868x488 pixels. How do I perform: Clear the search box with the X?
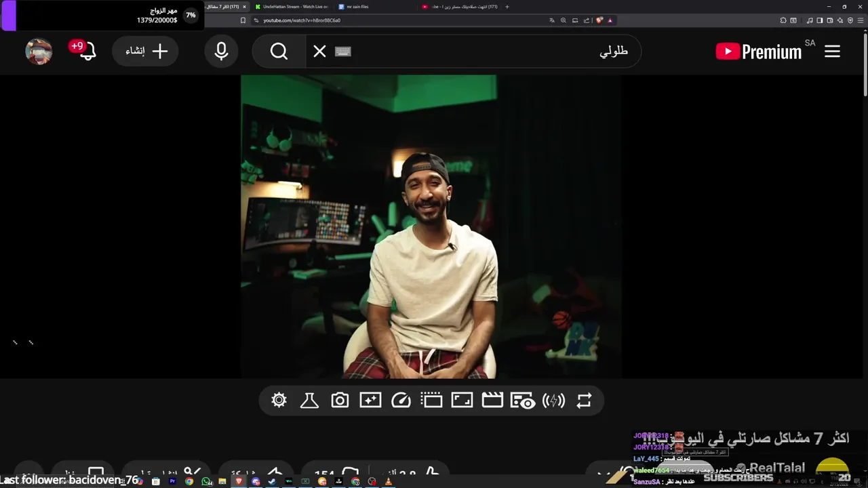(319, 52)
